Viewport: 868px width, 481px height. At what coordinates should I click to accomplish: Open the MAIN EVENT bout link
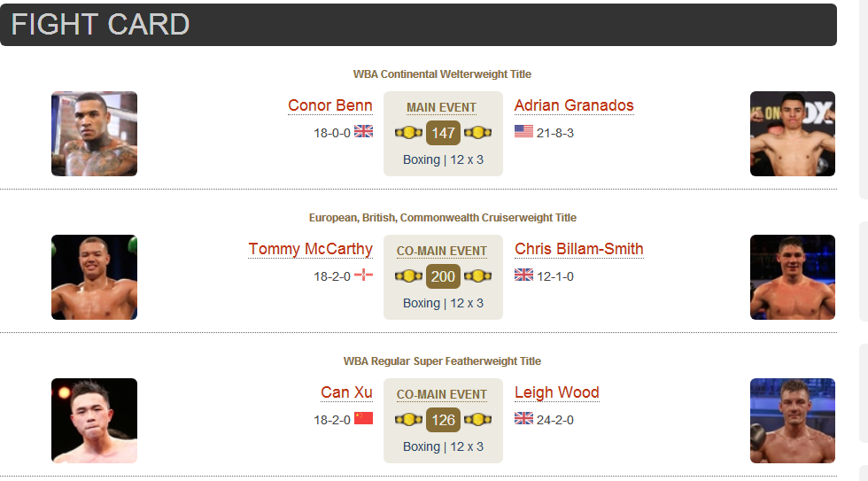[441, 107]
